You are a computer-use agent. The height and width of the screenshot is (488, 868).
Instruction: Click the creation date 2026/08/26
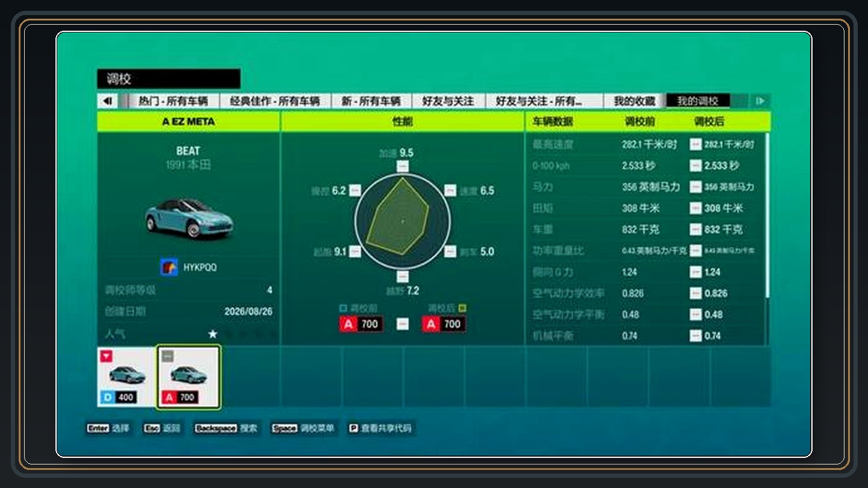(x=248, y=311)
